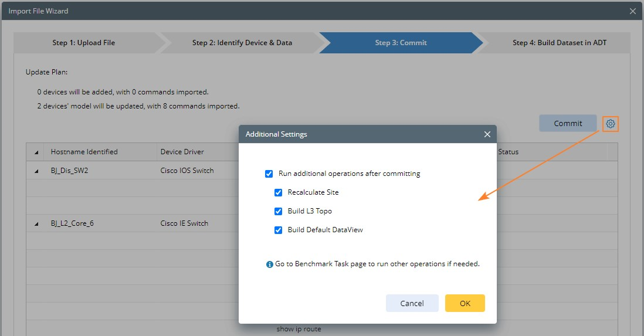
Task: Close the Import File Wizard window
Action: click(x=632, y=11)
